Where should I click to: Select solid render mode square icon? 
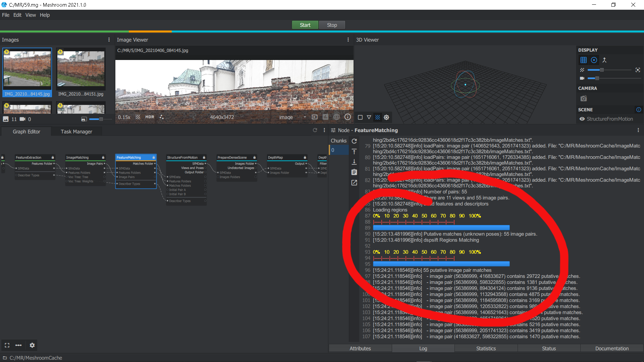pos(360,117)
